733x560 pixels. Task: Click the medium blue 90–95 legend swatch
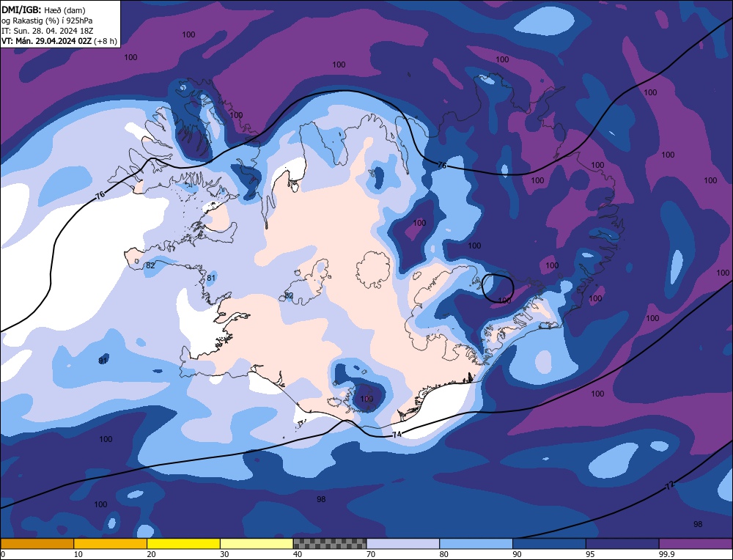point(550,544)
